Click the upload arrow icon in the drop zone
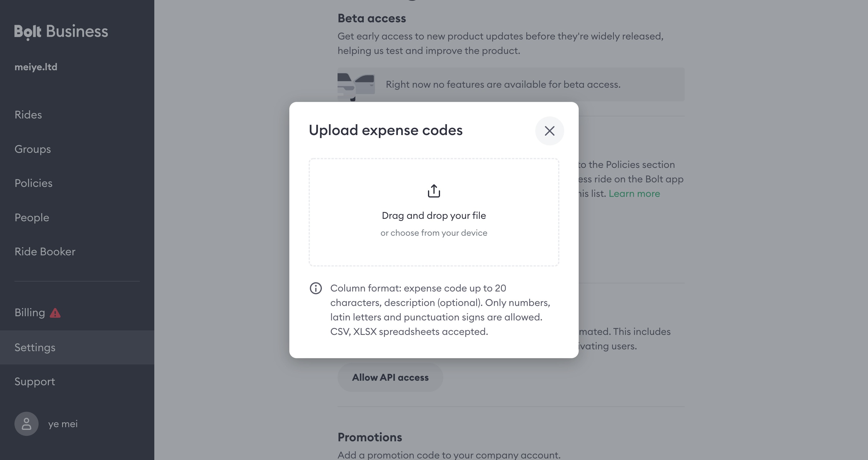Viewport: 868px width, 460px height. [434, 191]
